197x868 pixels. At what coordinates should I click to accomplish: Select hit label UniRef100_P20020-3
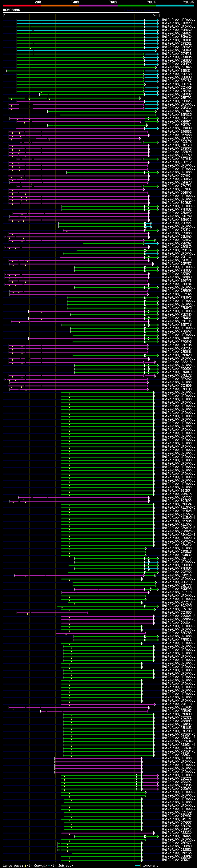click(179, 535)
